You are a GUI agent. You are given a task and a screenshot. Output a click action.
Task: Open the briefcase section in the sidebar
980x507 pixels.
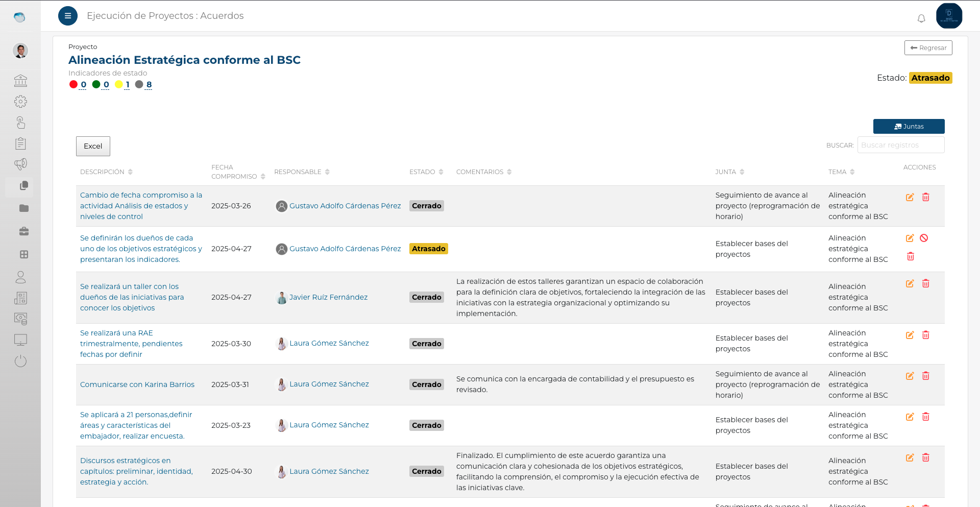20,231
